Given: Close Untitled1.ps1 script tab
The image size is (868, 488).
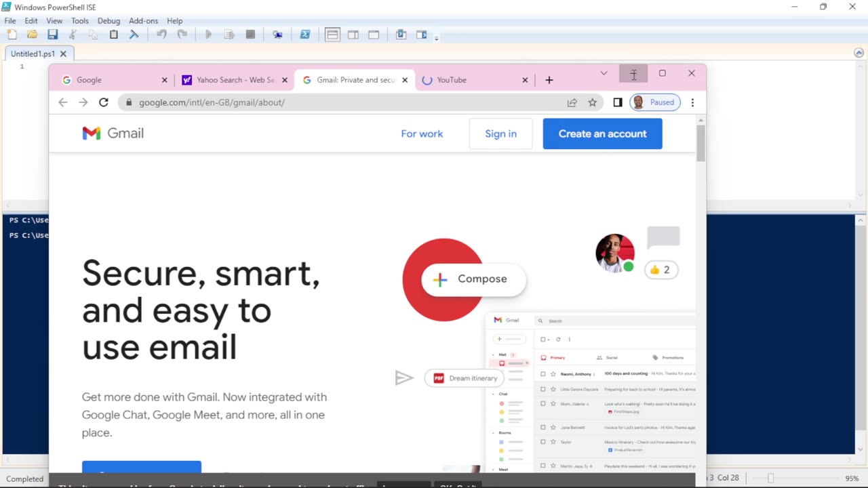Looking at the screenshot, I should pyautogui.click(x=63, y=54).
